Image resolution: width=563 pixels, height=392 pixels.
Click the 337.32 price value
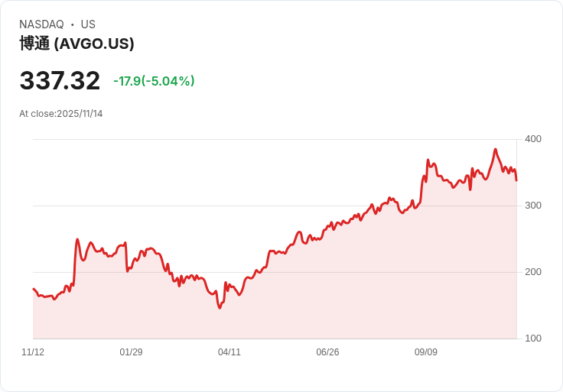60,81
